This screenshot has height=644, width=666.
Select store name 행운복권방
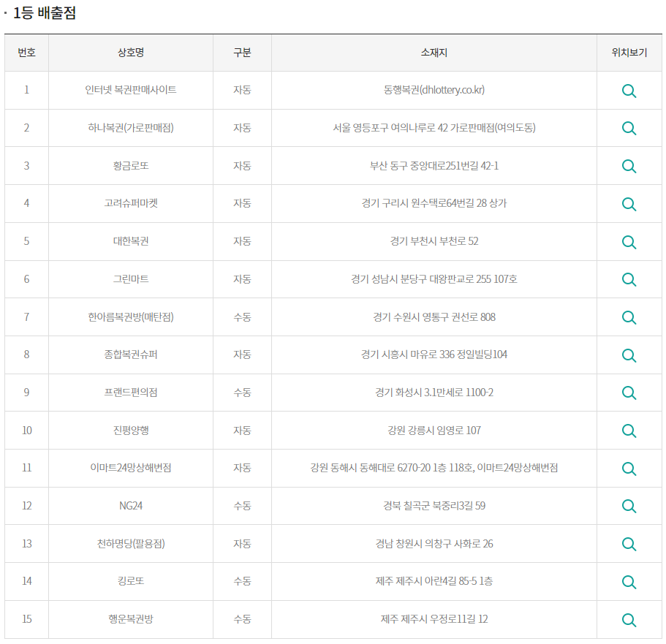tap(131, 618)
